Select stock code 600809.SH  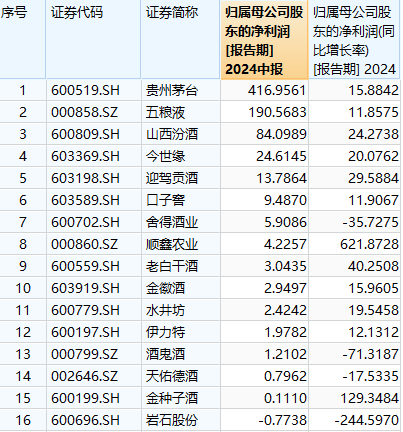[x=85, y=134]
